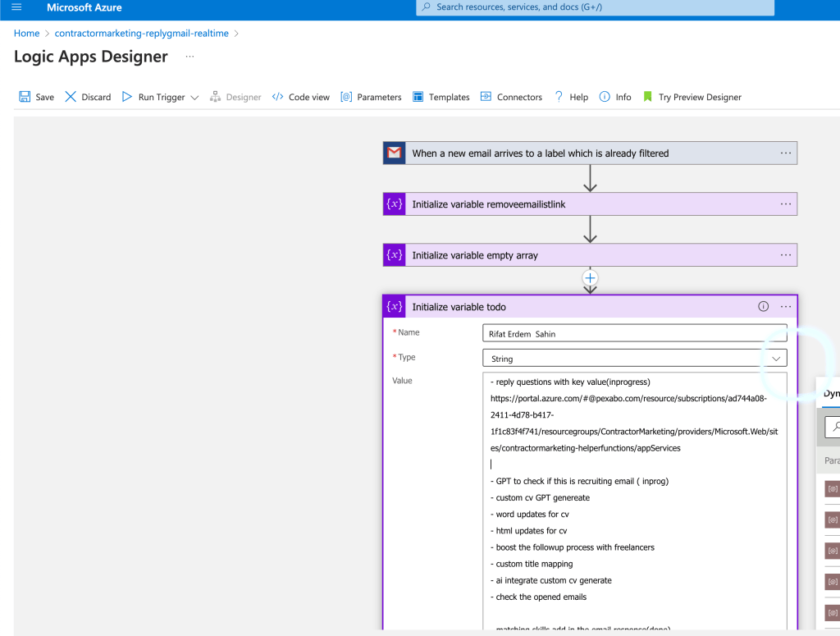
Task: Expand the Run Trigger dropdown arrow
Action: (x=194, y=98)
